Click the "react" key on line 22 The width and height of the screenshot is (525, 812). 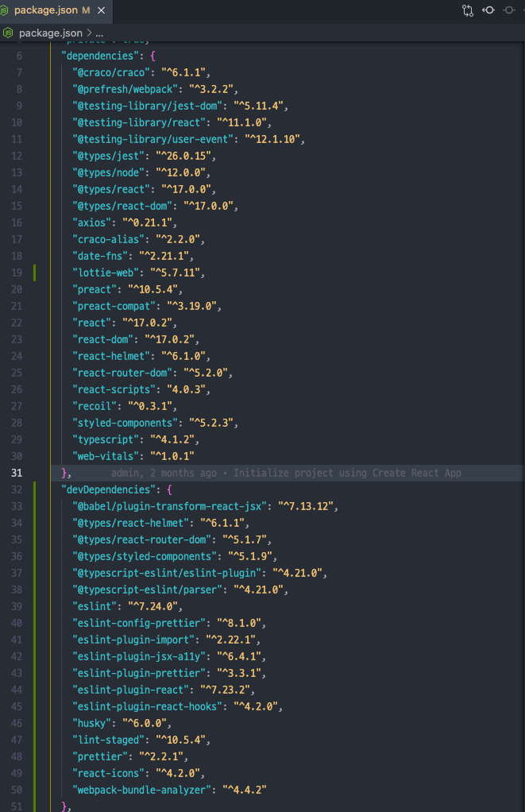tap(91, 323)
